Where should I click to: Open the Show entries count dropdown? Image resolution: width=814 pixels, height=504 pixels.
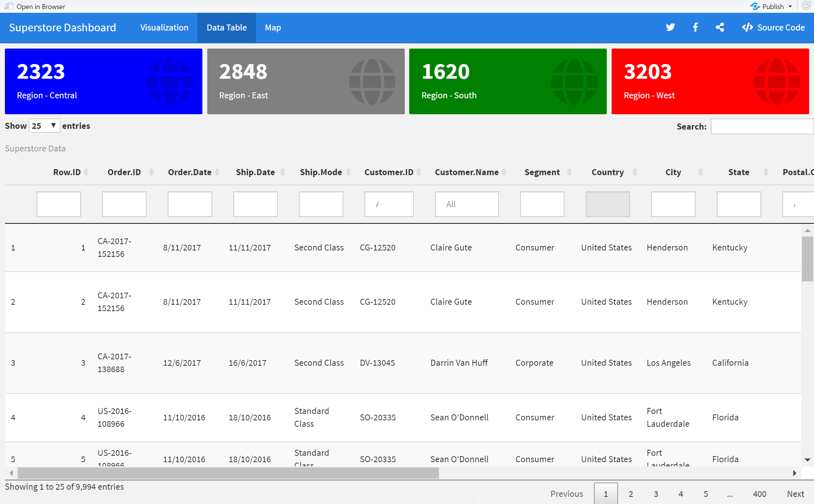44,126
